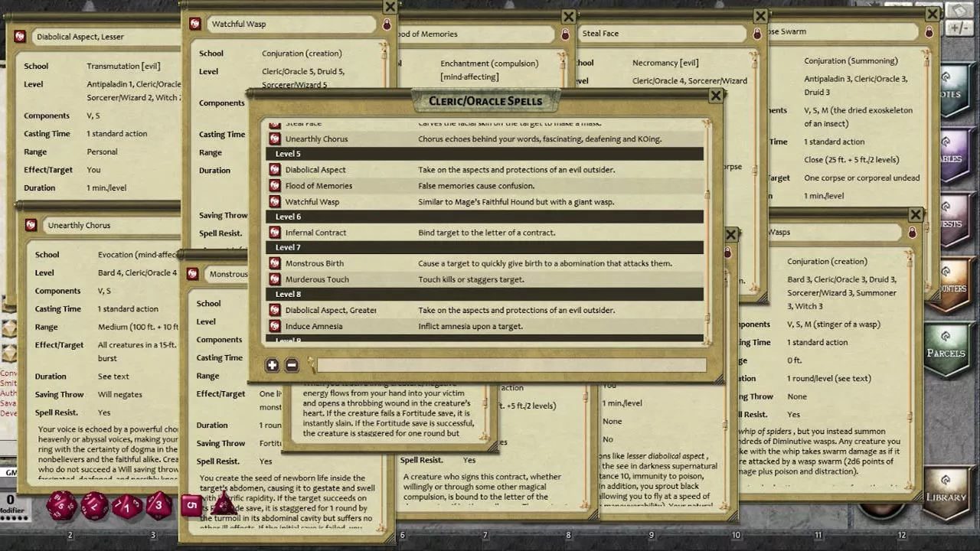980x551 pixels.
Task: Click link icon in Watchful Wasp window header
Action: coord(195,24)
